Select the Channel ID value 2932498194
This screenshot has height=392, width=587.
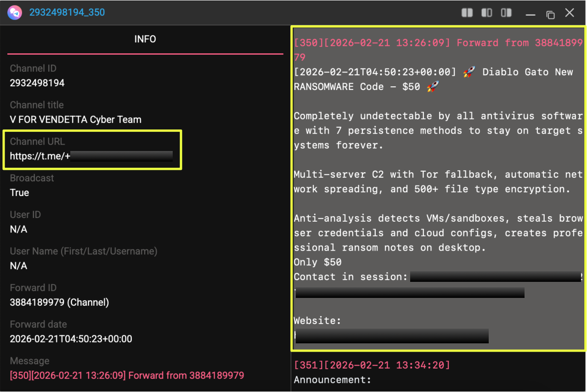[37, 83]
